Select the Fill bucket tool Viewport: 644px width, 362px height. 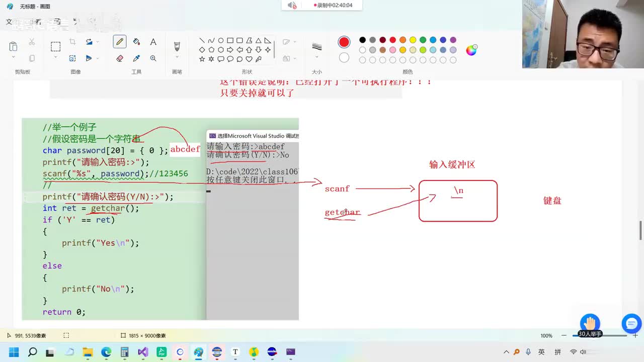(136, 42)
